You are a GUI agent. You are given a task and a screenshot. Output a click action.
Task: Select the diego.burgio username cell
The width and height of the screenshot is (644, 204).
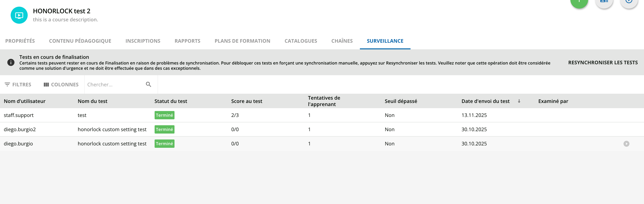click(x=18, y=144)
